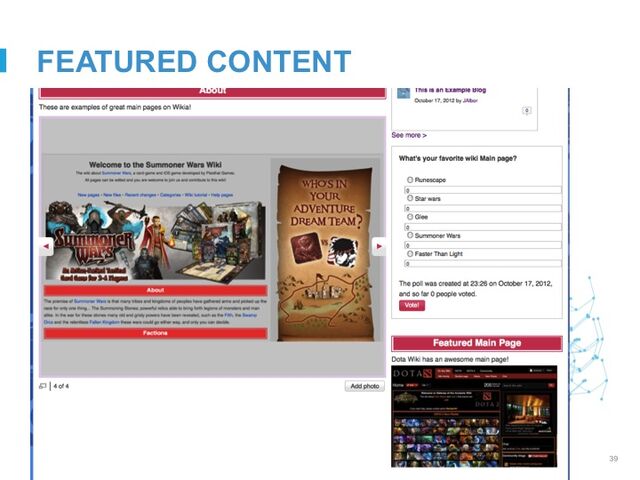The width and height of the screenshot is (640, 480).
Task: Advance gallery with the right arrow
Action: coord(379,246)
